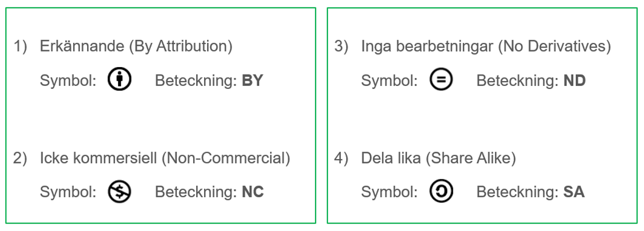Screen dimensions: 644x231
Task: Select the "Erkännande (By Attribution)" heading
Action: [136, 47]
